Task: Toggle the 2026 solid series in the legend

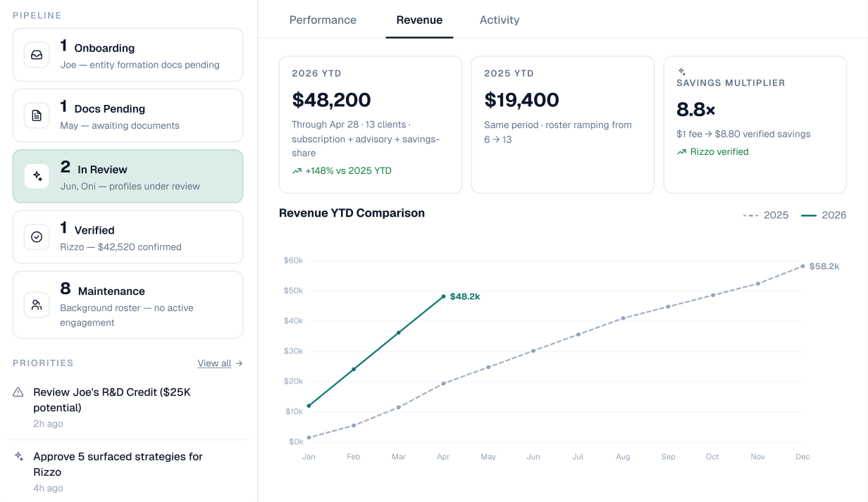Action: [x=823, y=215]
